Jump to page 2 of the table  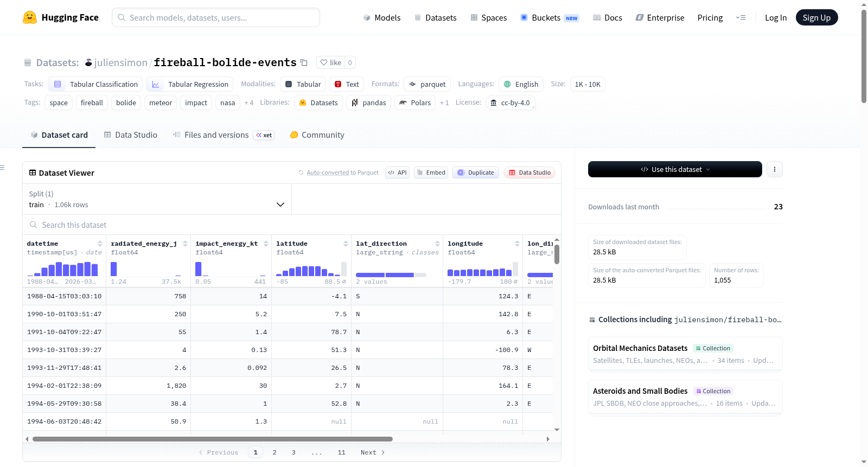(x=275, y=452)
